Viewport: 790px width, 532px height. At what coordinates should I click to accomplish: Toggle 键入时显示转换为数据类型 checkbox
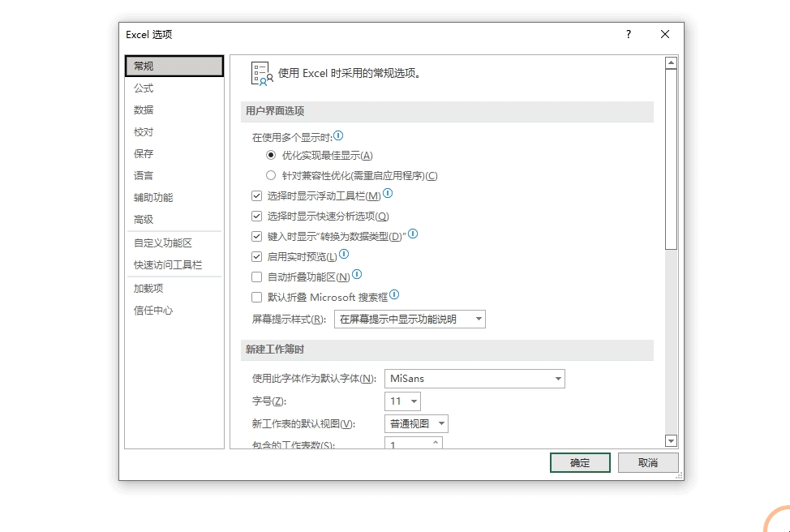pyautogui.click(x=257, y=236)
